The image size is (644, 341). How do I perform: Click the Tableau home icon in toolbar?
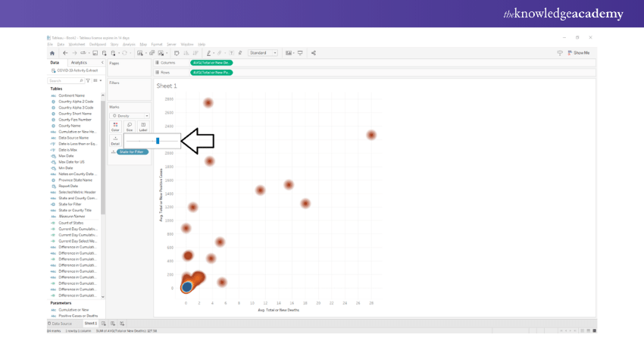(x=52, y=53)
